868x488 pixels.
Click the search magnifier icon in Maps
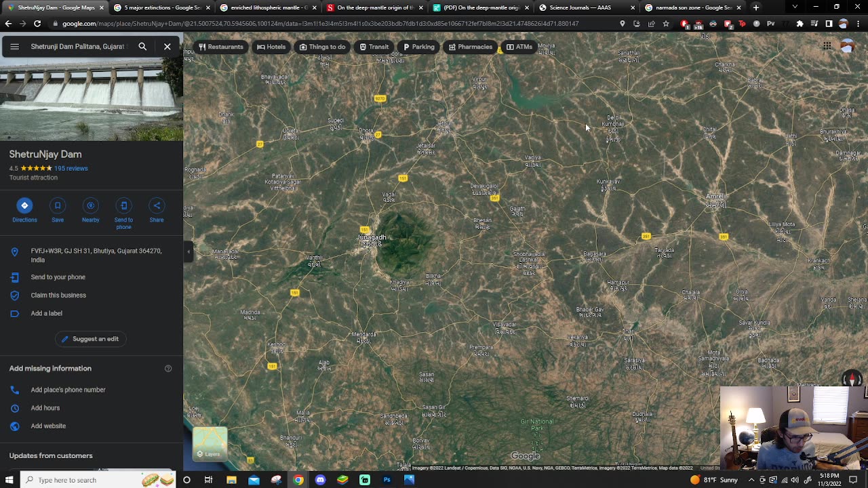[x=142, y=47]
